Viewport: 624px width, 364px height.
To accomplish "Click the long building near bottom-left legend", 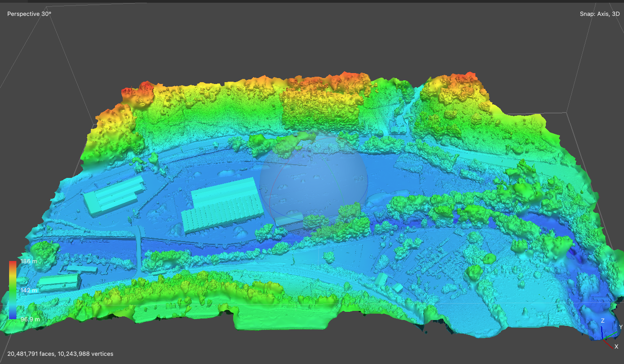I will point(59,282).
